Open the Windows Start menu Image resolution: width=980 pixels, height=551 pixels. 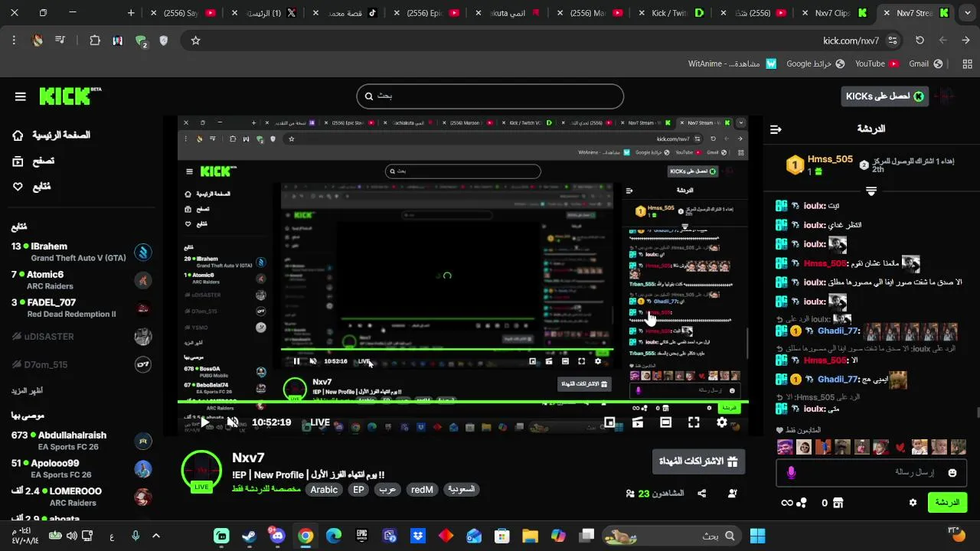point(757,536)
